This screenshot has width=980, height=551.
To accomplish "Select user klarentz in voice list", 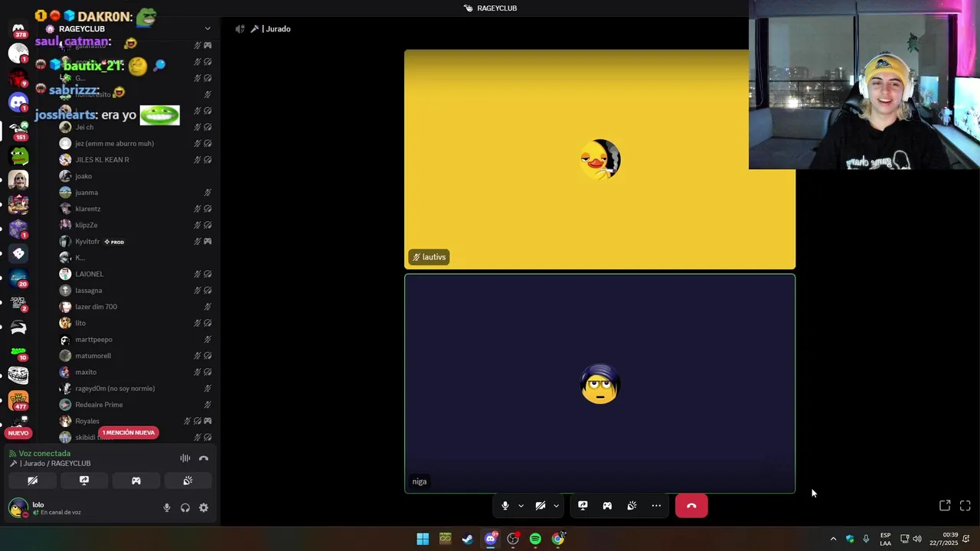I will coord(87,209).
